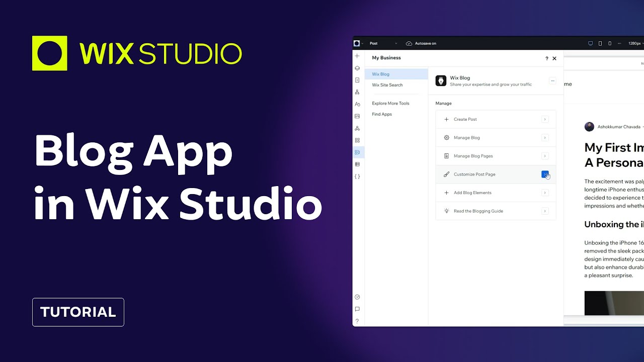Click the Wix Blog pen nib app icon

tap(441, 81)
